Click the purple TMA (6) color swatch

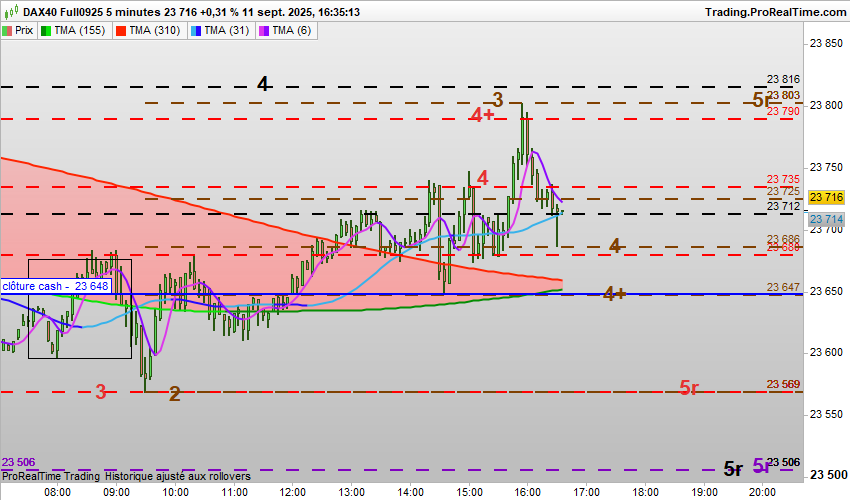[x=264, y=31]
